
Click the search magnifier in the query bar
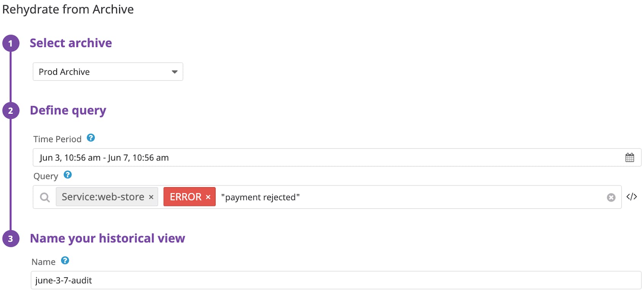pos(45,197)
